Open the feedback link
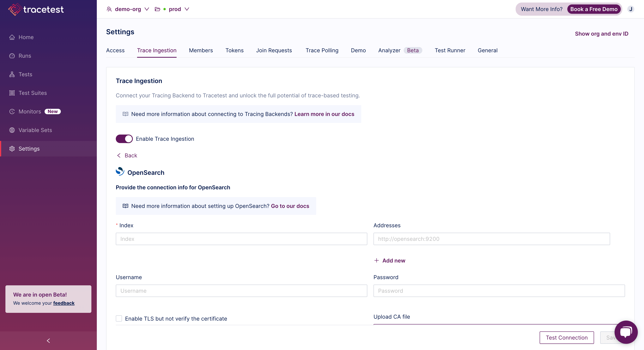 click(64, 303)
